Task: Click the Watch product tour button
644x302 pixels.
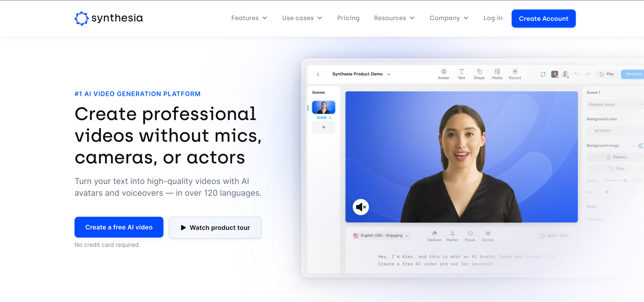Action: (215, 228)
